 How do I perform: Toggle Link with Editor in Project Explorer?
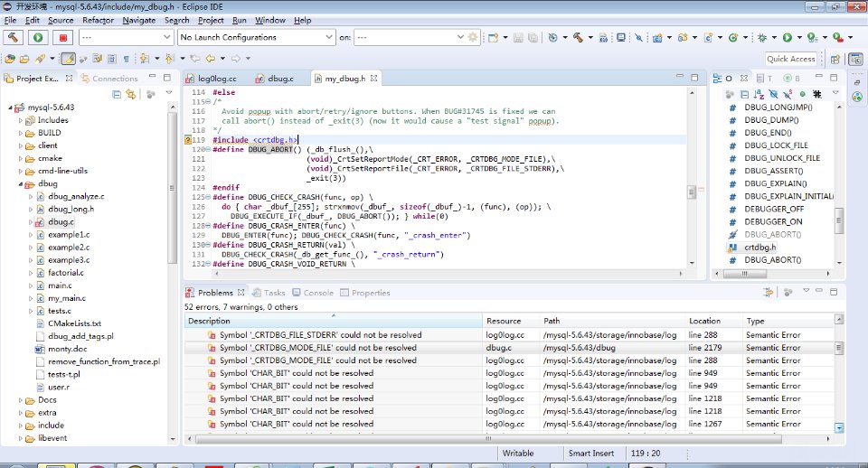tap(132, 93)
